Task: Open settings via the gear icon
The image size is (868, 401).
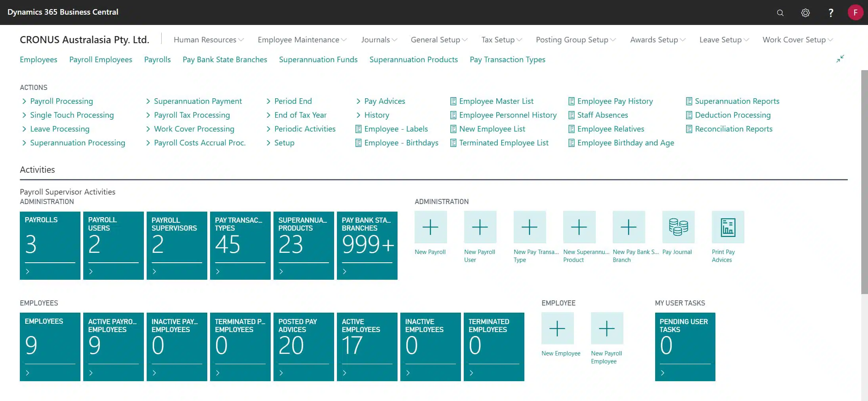Action: coord(805,12)
